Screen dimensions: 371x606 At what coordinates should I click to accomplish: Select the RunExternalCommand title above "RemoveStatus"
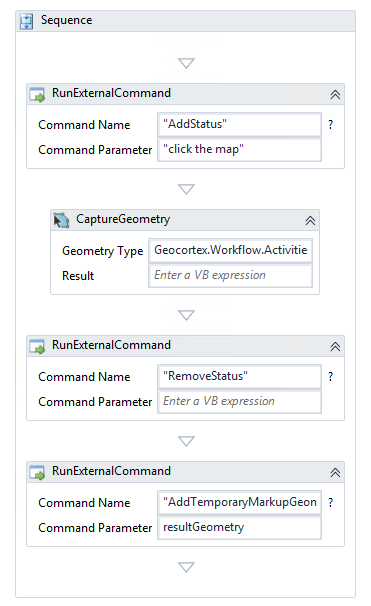111,345
